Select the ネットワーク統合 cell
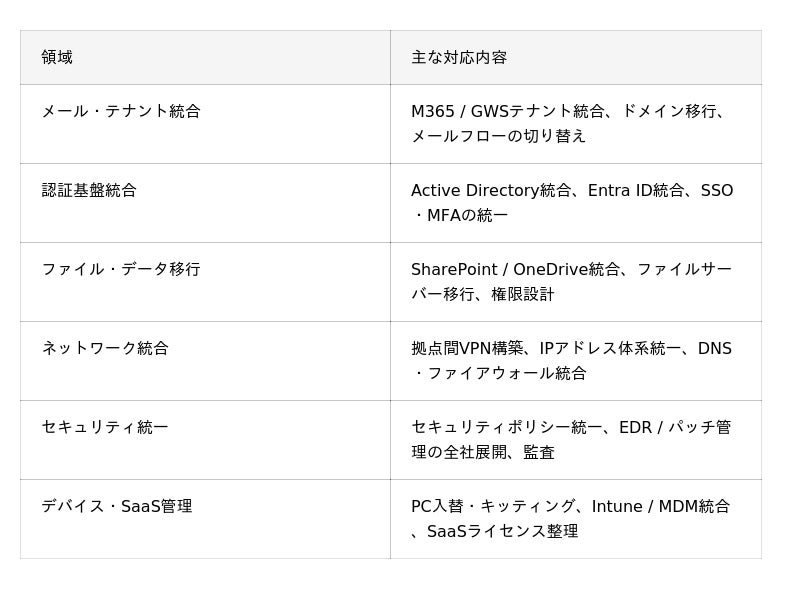The image size is (800, 589). coord(105,348)
